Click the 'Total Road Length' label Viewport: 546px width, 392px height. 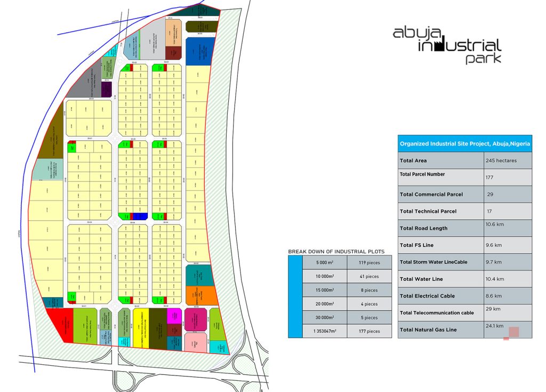click(423, 228)
